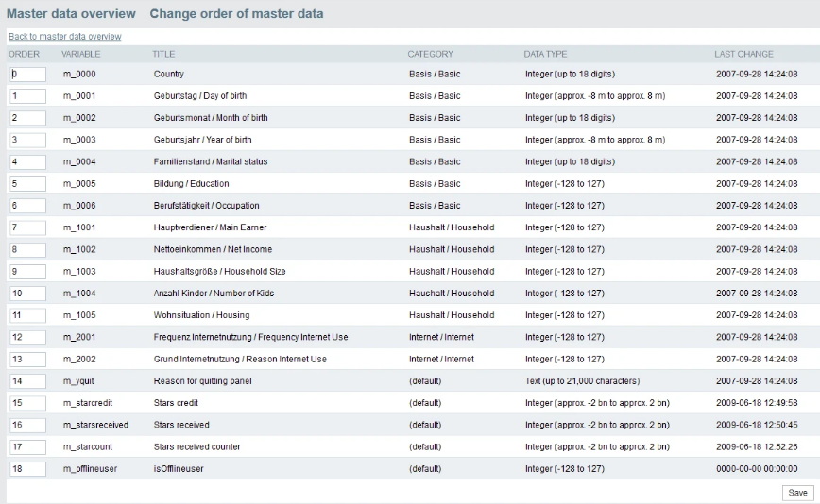The height and width of the screenshot is (504, 820).
Task: Select order input for Bildung / Education
Action: [x=27, y=184]
